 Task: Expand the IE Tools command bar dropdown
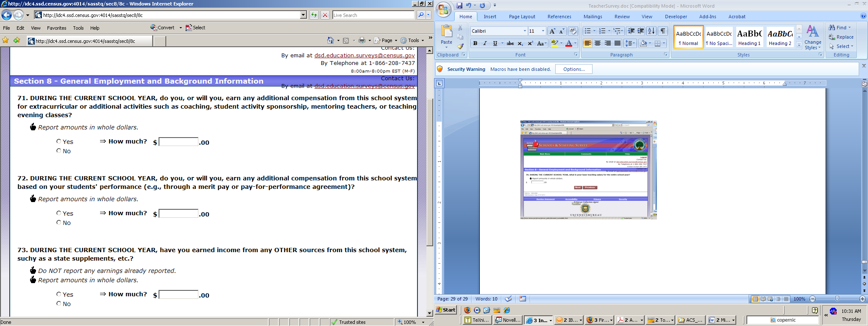point(423,41)
